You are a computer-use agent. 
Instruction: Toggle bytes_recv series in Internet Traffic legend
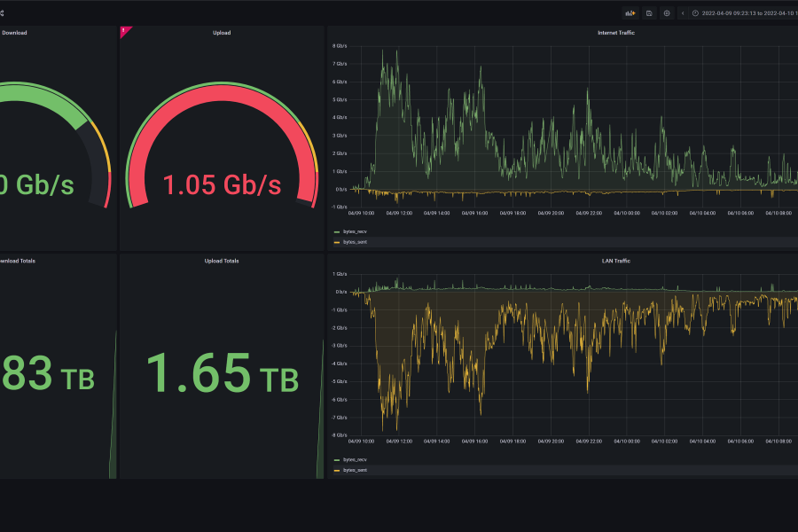coord(355,231)
